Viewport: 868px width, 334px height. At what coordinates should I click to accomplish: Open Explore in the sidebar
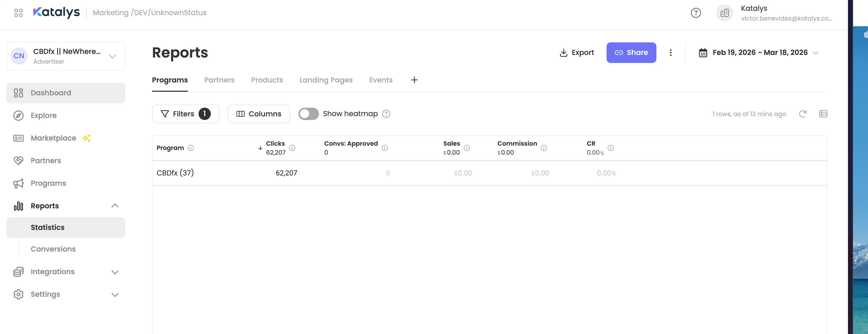click(x=66, y=116)
